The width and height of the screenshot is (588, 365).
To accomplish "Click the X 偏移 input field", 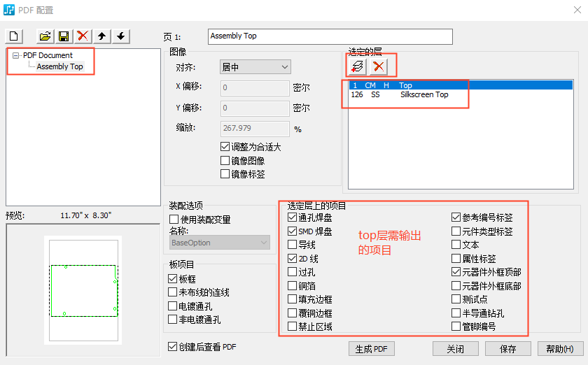I will 255,87.
